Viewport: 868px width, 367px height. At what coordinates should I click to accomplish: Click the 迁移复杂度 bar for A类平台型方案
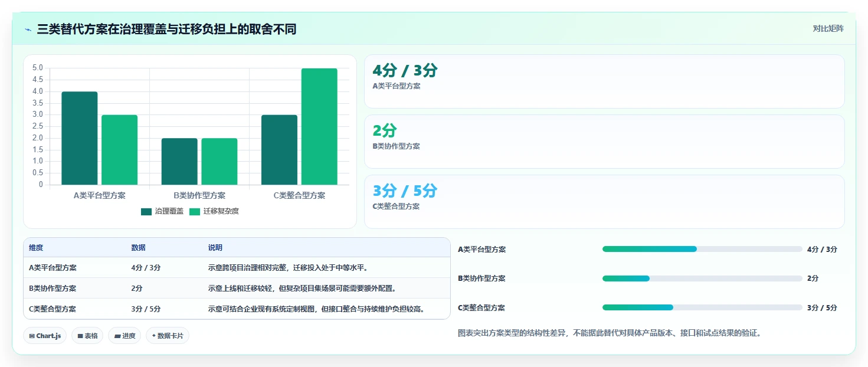[120, 150]
